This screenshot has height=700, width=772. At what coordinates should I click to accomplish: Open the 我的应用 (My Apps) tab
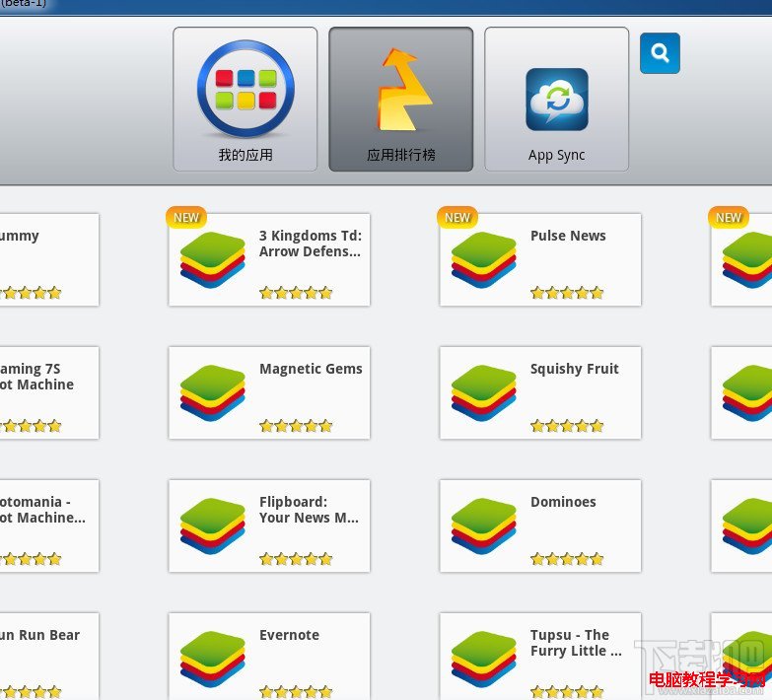(246, 99)
